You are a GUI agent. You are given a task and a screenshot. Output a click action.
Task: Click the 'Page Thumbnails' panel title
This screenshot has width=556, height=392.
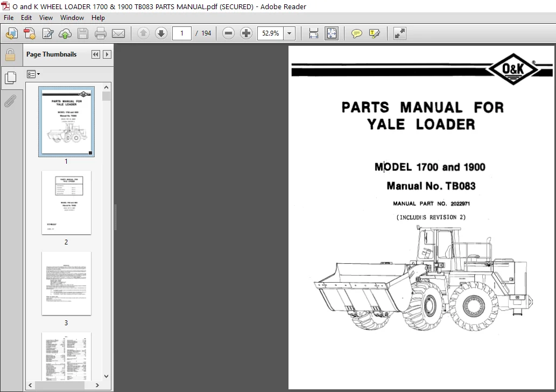tap(52, 54)
